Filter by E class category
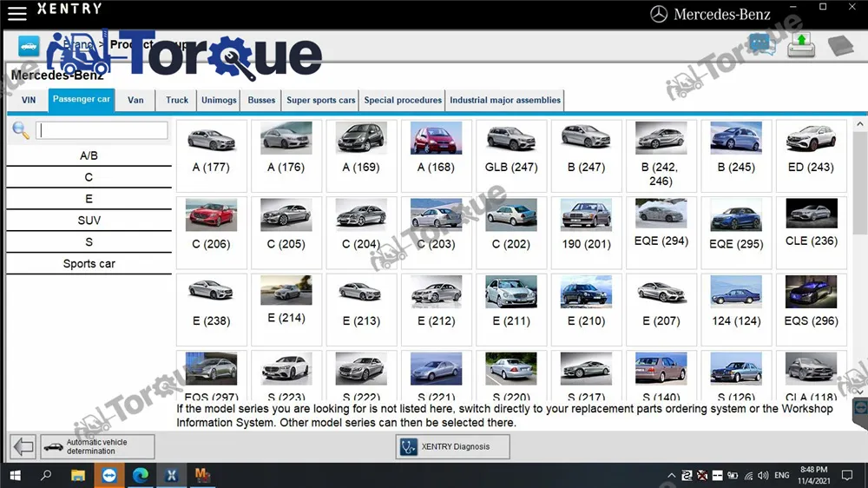The image size is (868, 488). tap(89, 199)
